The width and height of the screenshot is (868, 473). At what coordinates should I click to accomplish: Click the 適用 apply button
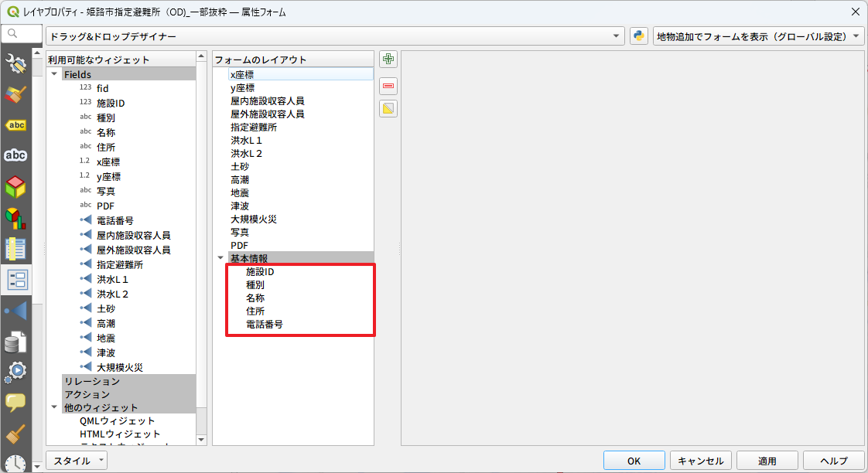point(767,461)
